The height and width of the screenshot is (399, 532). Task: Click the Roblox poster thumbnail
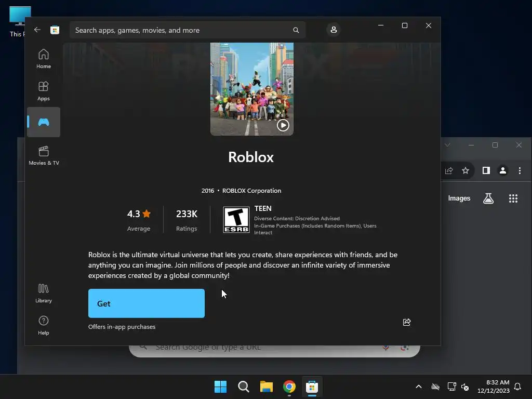pyautogui.click(x=252, y=89)
